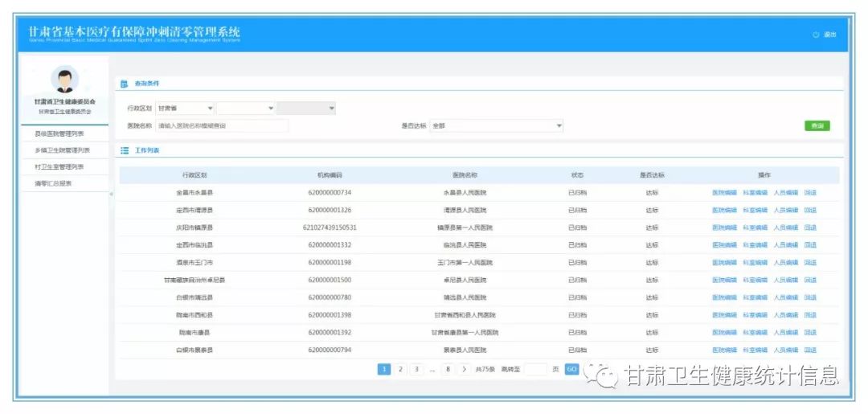Viewport: 868px width, 414px height.
Task: Click 医院编辑 in row 620000001392
Action: point(724,333)
